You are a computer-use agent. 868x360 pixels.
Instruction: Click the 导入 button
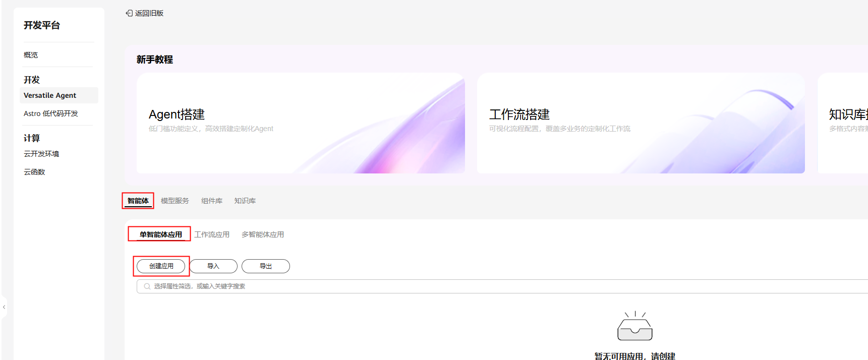[213, 266]
